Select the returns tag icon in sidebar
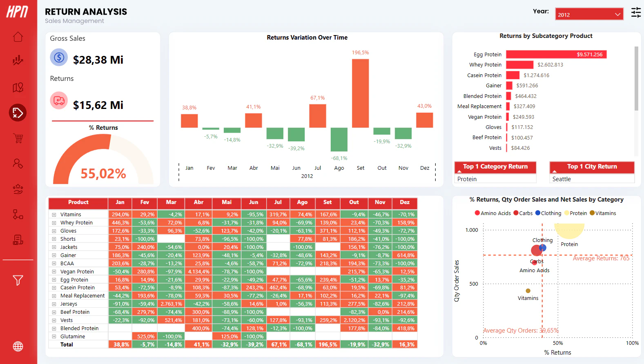This screenshot has width=644, height=364. (x=18, y=113)
